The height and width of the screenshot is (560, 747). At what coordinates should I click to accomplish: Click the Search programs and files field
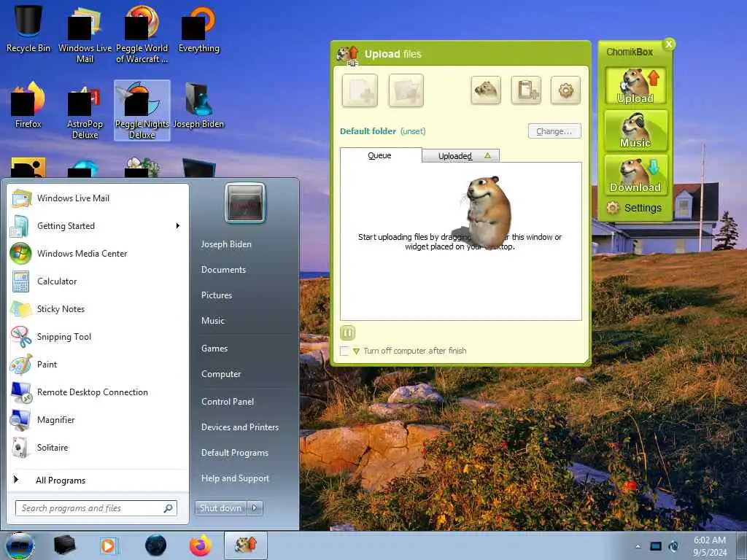pos(96,508)
